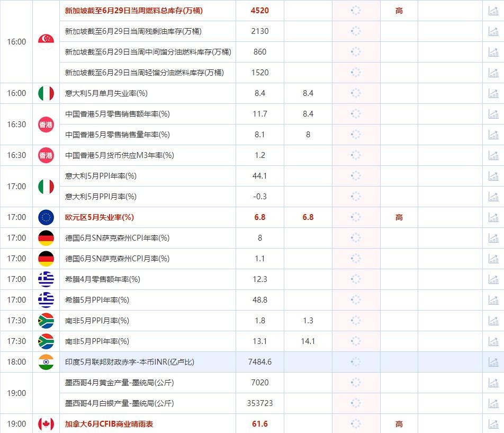Image resolution: width=504 pixels, height=433 pixels.
Task: Click the European Union flag icon
Action: [x=46, y=217]
